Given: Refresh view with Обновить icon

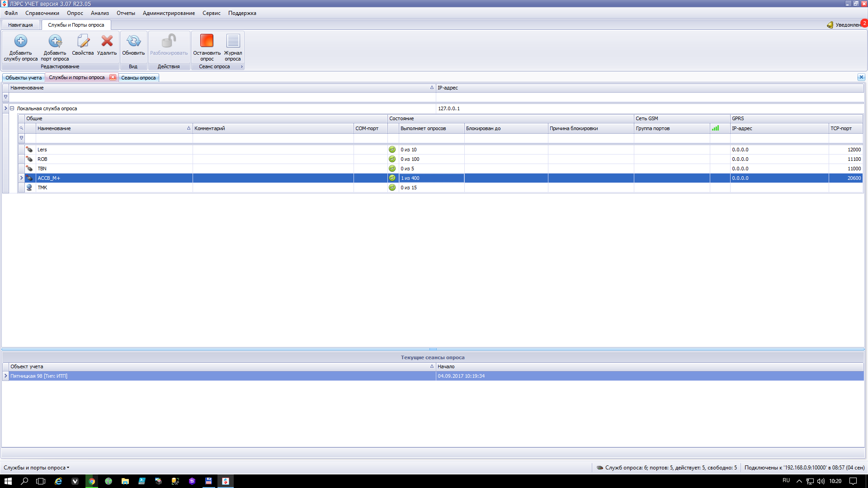Looking at the screenshot, I should (133, 41).
